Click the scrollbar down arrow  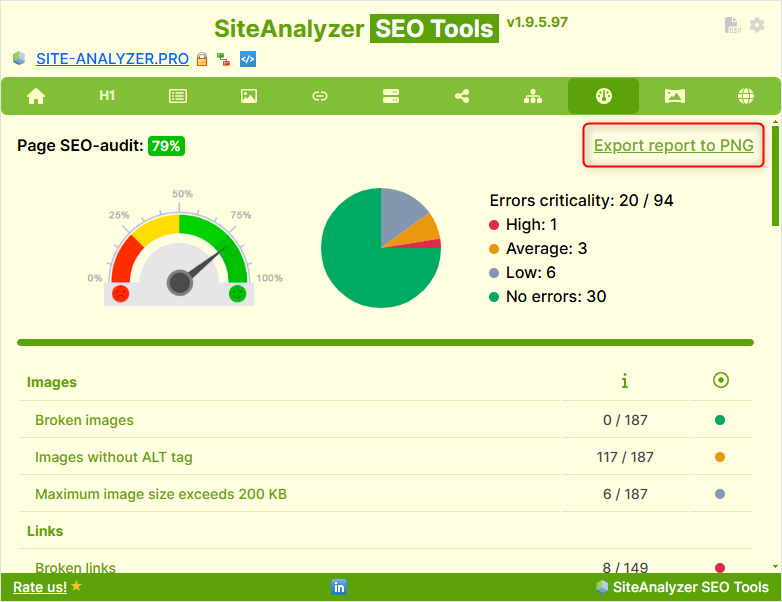coord(776,567)
